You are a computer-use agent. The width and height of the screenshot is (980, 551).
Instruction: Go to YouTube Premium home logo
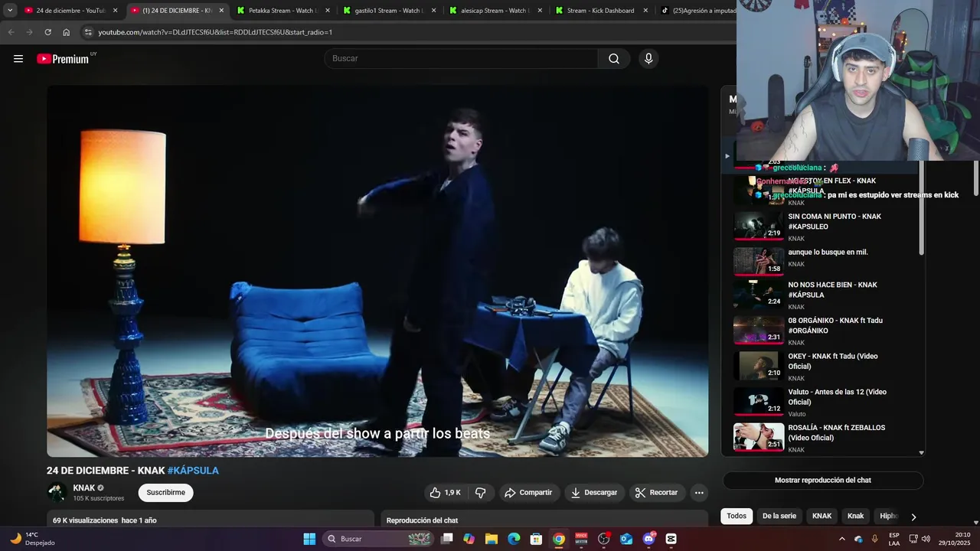pos(63,59)
